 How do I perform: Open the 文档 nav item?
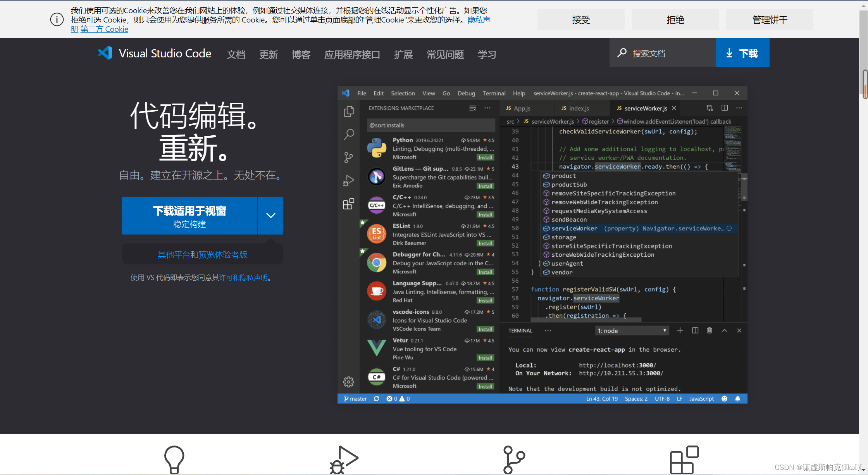tap(236, 54)
